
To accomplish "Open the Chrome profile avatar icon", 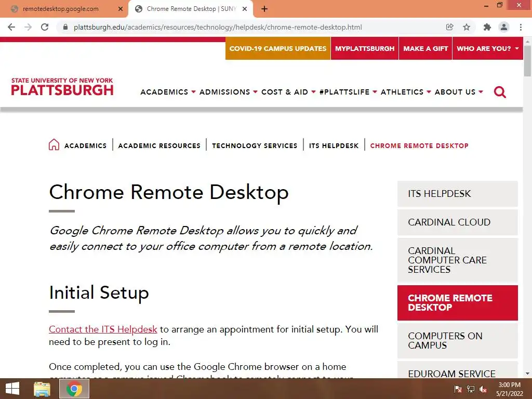I will pyautogui.click(x=504, y=27).
